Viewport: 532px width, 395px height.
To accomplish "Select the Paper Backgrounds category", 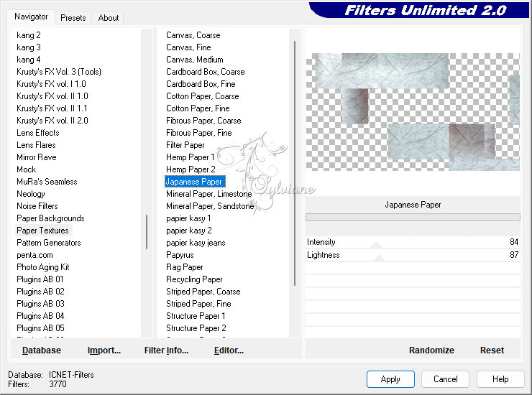I will click(50, 218).
